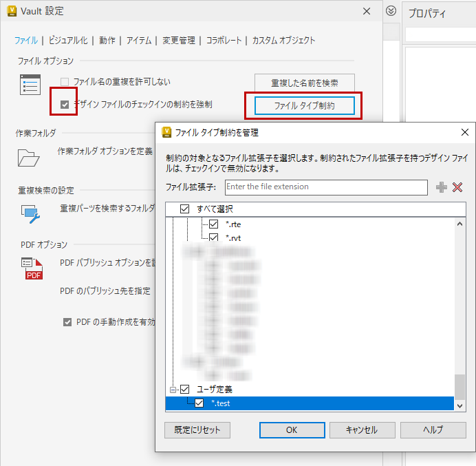Toggle the ユーザ定義 group checkbox

(184, 389)
